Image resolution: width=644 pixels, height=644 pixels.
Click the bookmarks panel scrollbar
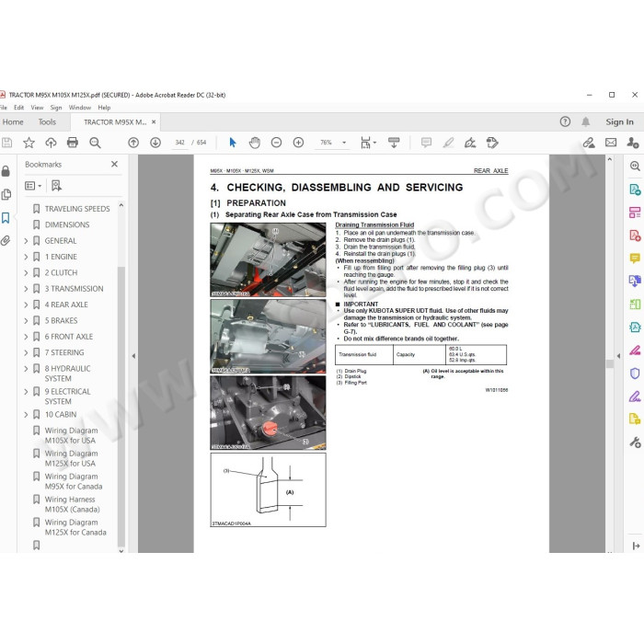121,407
